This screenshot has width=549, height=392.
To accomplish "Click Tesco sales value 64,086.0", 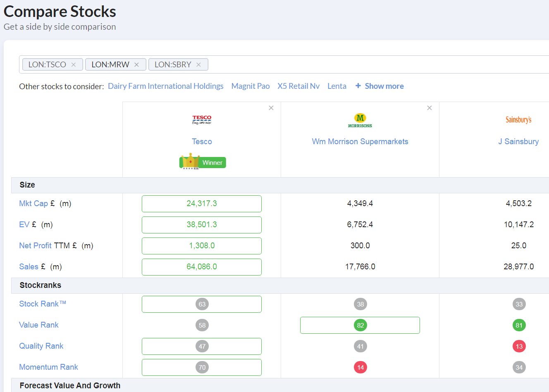I will pyautogui.click(x=202, y=267).
